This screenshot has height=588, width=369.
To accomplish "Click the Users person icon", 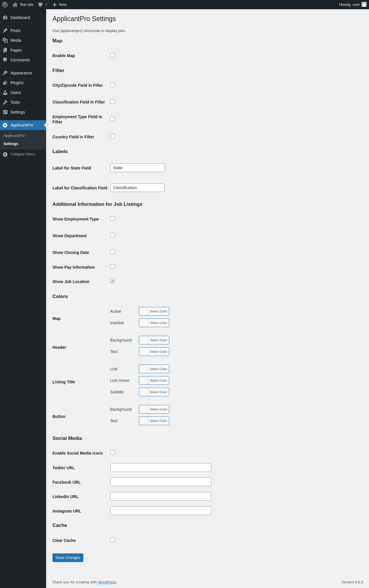I will [5, 93].
